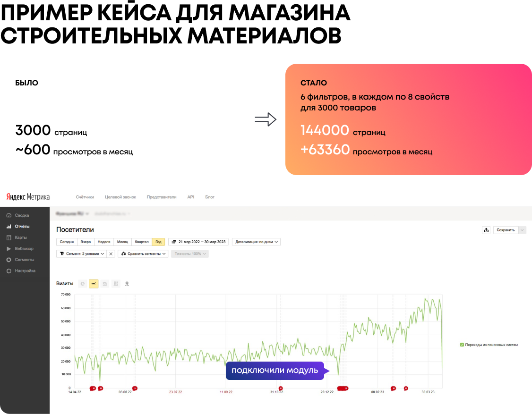The height and width of the screenshot is (414, 532).
Task: Select the line chart view for Визиты
Action: point(94,284)
